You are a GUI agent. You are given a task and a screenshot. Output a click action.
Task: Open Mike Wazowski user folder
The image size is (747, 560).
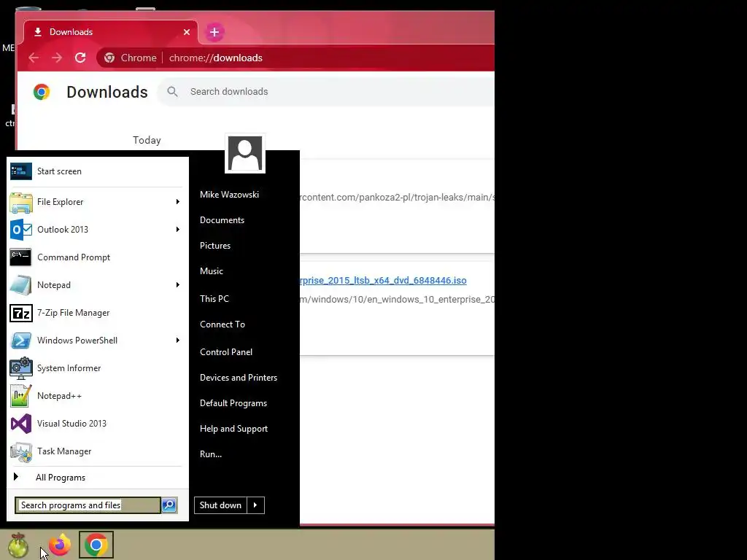point(229,194)
